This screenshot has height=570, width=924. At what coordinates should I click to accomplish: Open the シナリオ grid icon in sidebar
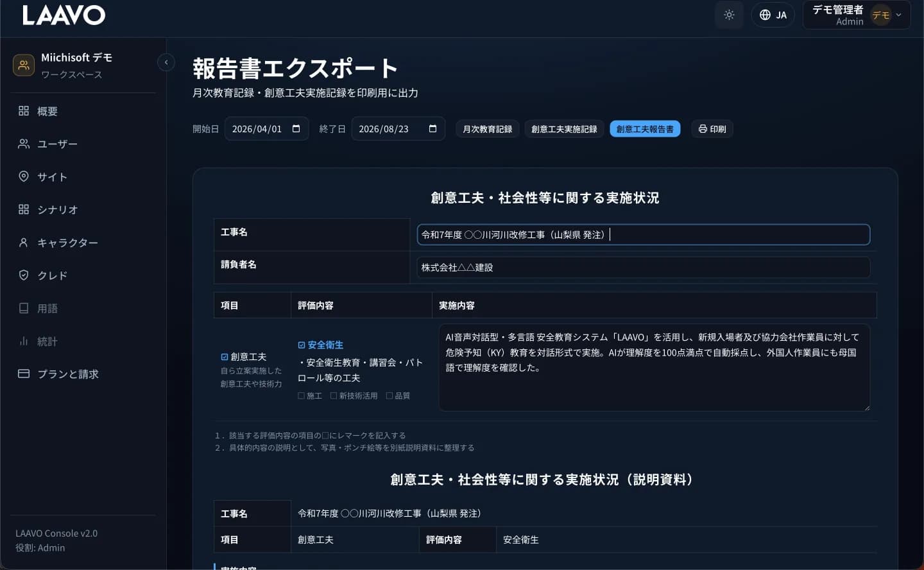click(24, 209)
